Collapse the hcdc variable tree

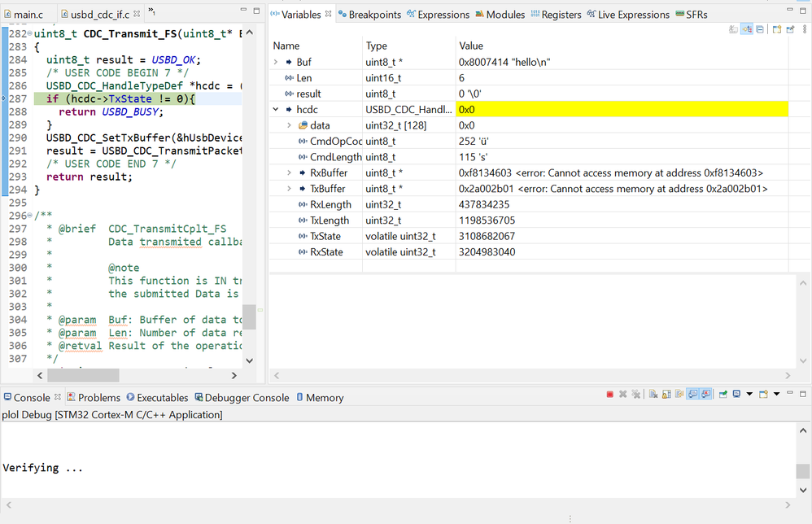click(x=276, y=109)
